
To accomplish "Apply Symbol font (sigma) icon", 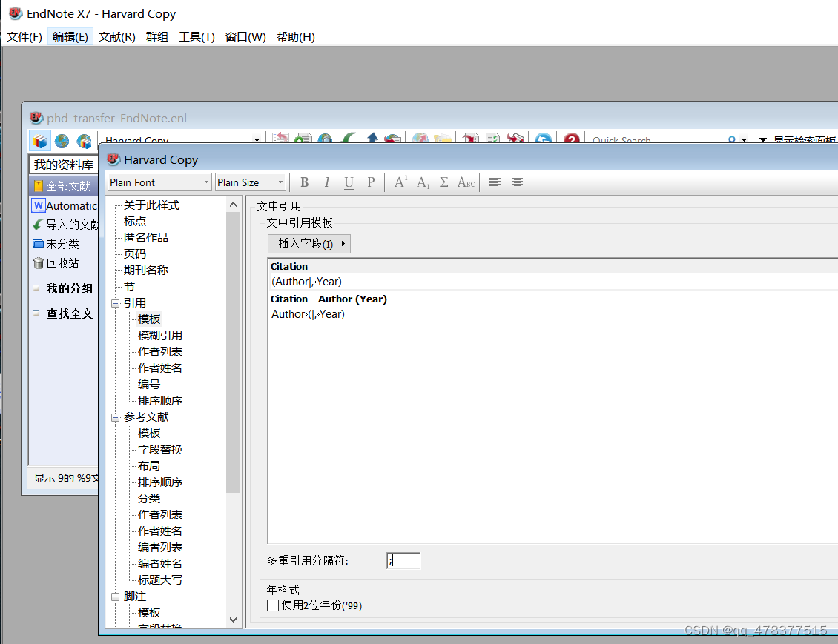I will coord(443,182).
